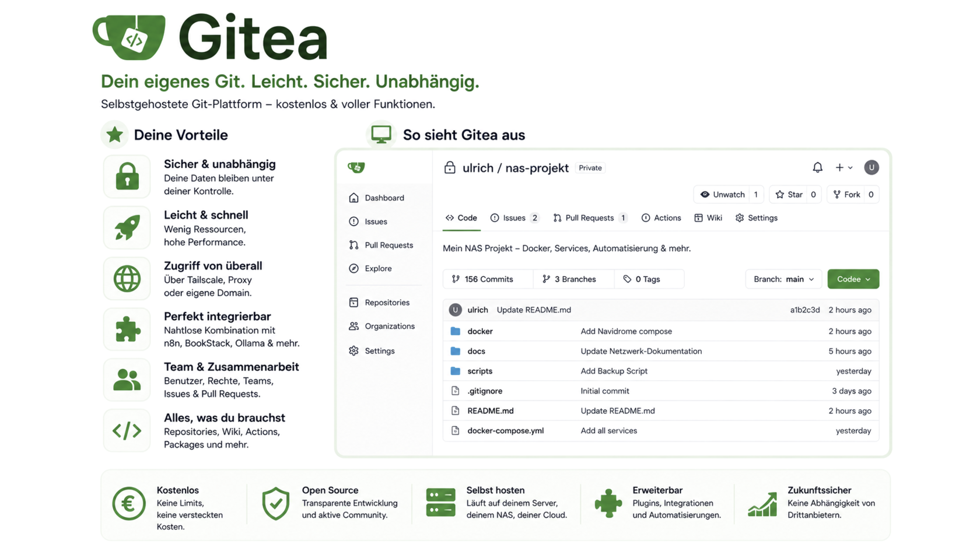Click the small Gitea logo in sidebar
Screen dimensions: 980x551
pos(356,168)
